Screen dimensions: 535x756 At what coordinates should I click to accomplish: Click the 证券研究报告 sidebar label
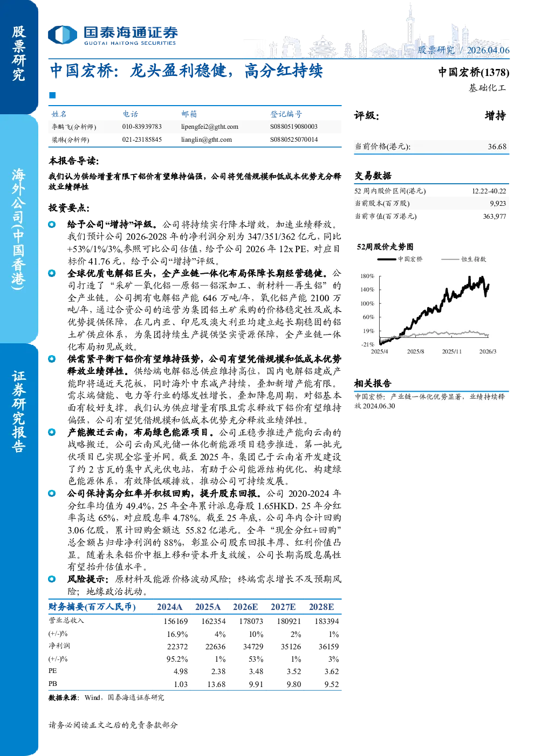click(x=19, y=412)
